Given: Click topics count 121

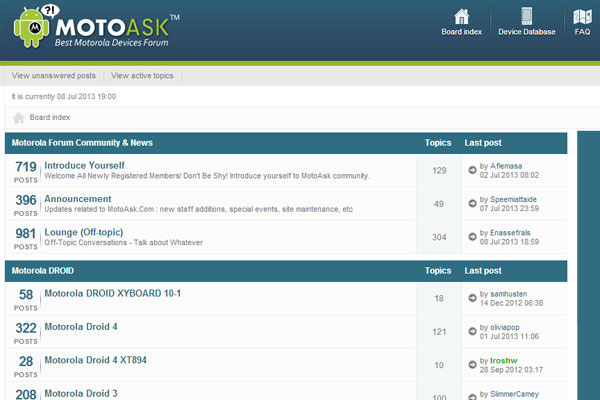Looking at the screenshot, I should click(439, 331).
